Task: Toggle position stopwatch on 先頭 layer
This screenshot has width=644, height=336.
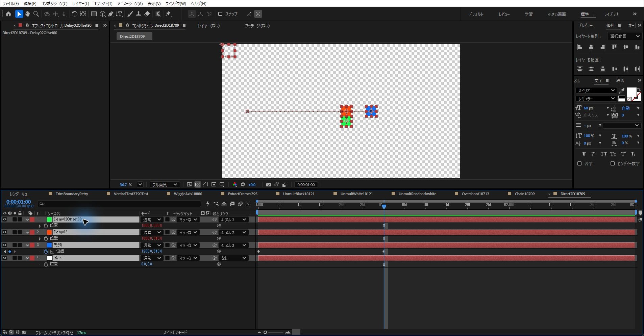Action: pos(46,252)
